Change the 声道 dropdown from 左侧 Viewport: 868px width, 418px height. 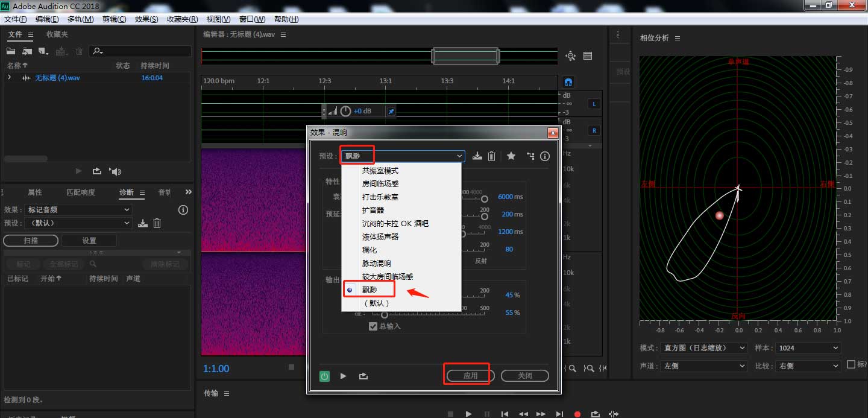point(703,365)
